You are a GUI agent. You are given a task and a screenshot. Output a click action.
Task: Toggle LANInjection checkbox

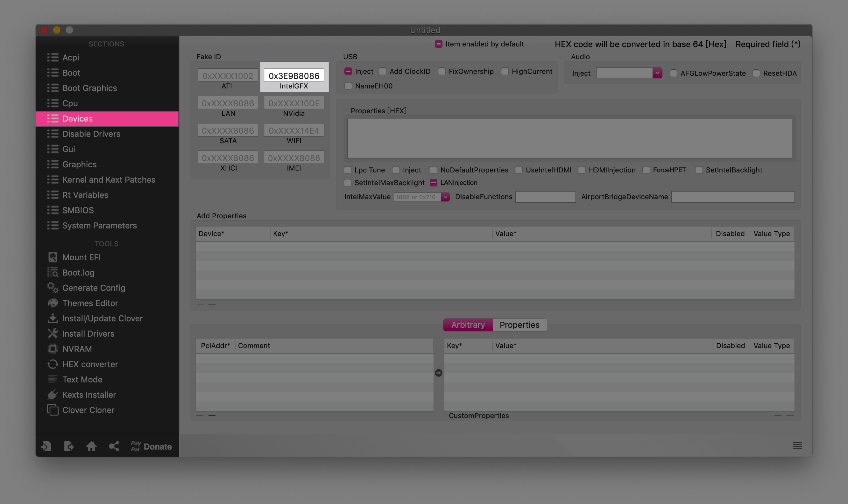(x=434, y=183)
